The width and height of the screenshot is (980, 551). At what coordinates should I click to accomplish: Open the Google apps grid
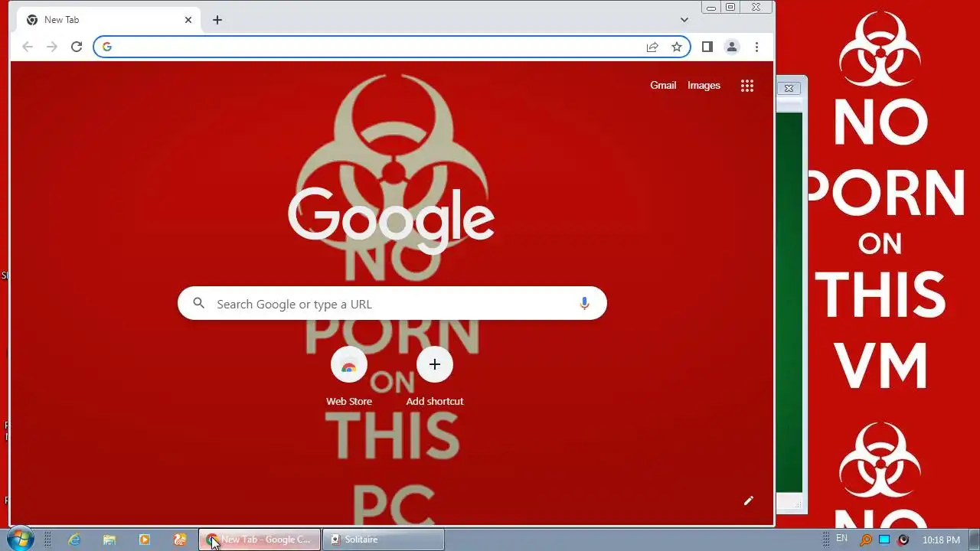click(747, 86)
